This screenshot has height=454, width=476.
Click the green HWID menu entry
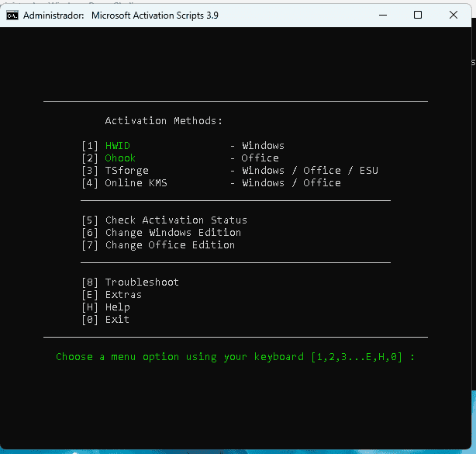click(118, 146)
